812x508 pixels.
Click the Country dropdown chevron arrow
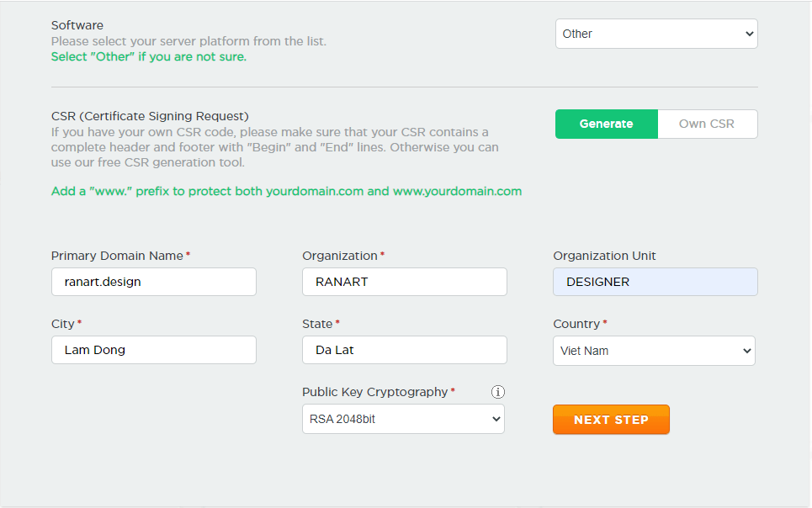click(x=746, y=351)
